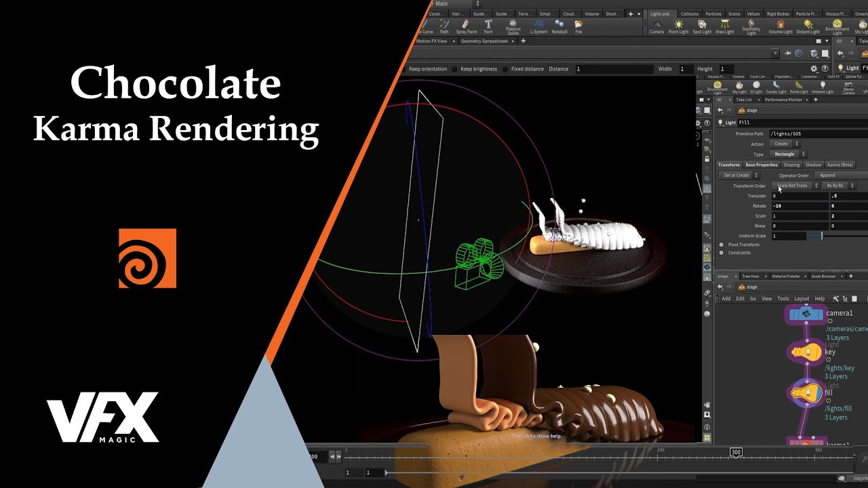
Task: Click the Rotate first value field
Action: click(799, 205)
